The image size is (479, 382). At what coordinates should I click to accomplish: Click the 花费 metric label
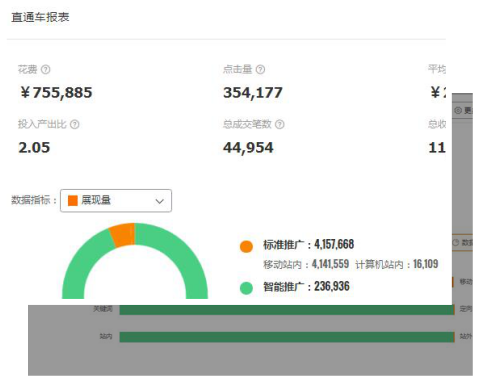pyautogui.click(x=28, y=69)
